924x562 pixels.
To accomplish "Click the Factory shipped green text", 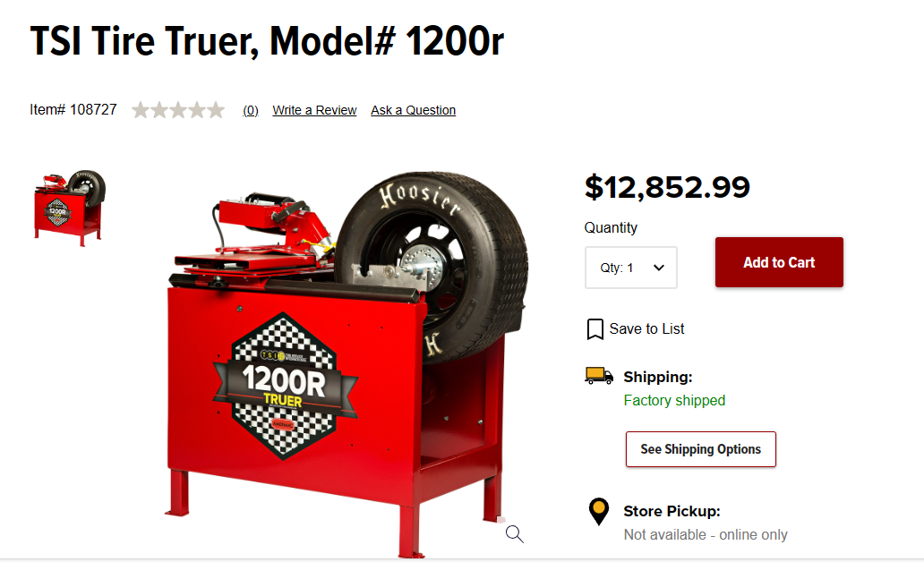I will click(674, 401).
